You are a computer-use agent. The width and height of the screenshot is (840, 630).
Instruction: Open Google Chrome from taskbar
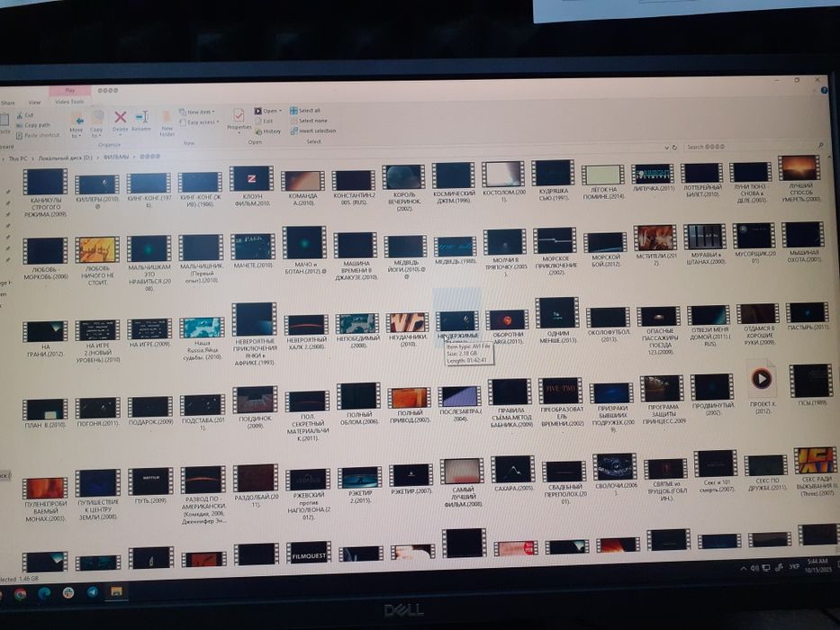point(21,595)
